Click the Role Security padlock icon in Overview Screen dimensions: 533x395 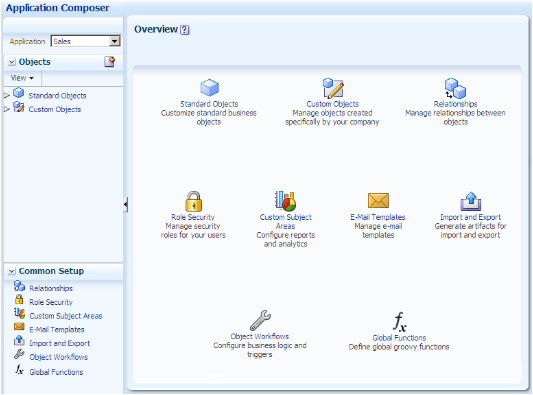[193, 201]
